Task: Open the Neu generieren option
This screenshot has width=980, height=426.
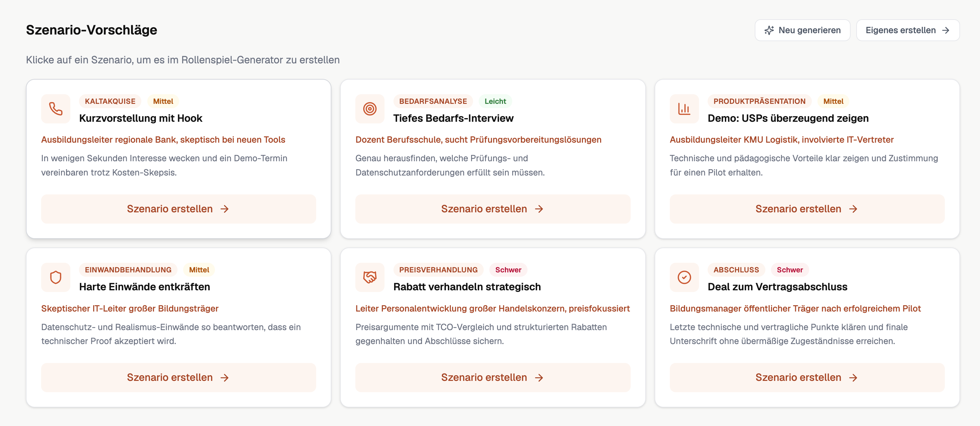Action: 802,30
